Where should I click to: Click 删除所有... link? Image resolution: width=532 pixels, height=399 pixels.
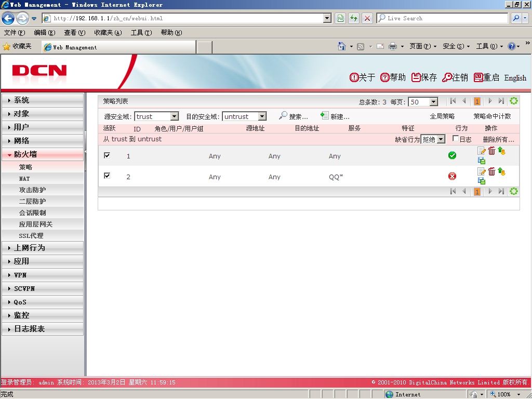click(498, 139)
